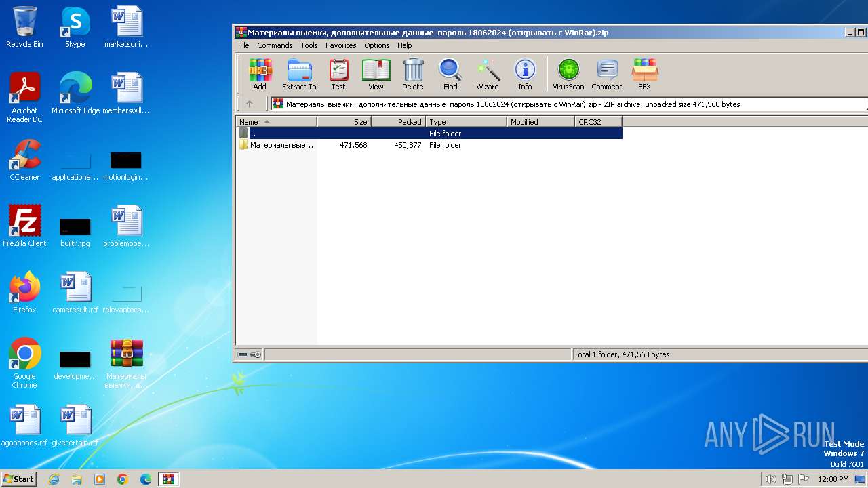This screenshot has width=868, height=488.
Task: Open the View toolbar icon
Action: pyautogui.click(x=376, y=74)
